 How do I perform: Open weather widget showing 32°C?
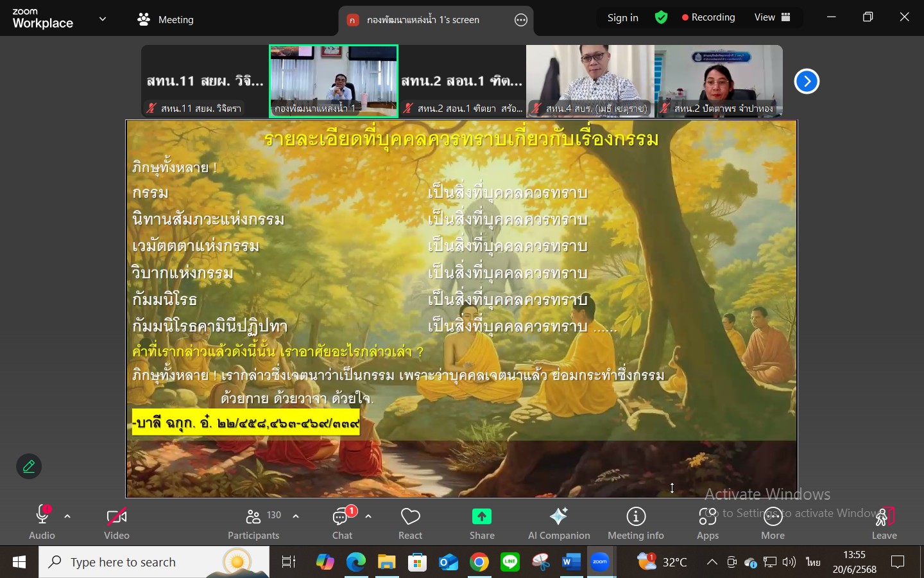click(663, 563)
